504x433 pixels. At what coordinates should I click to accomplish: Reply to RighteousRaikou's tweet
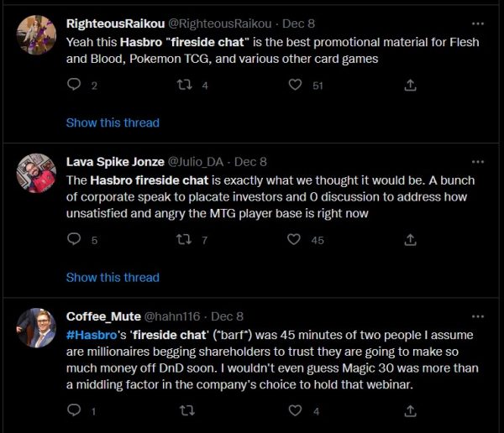[73, 85]
